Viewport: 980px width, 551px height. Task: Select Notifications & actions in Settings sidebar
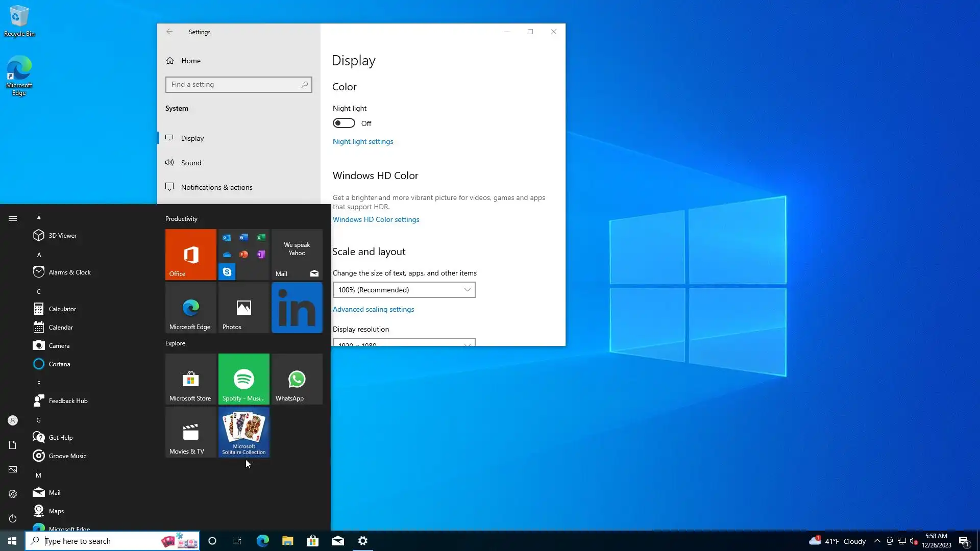click(x=216, y=187)
